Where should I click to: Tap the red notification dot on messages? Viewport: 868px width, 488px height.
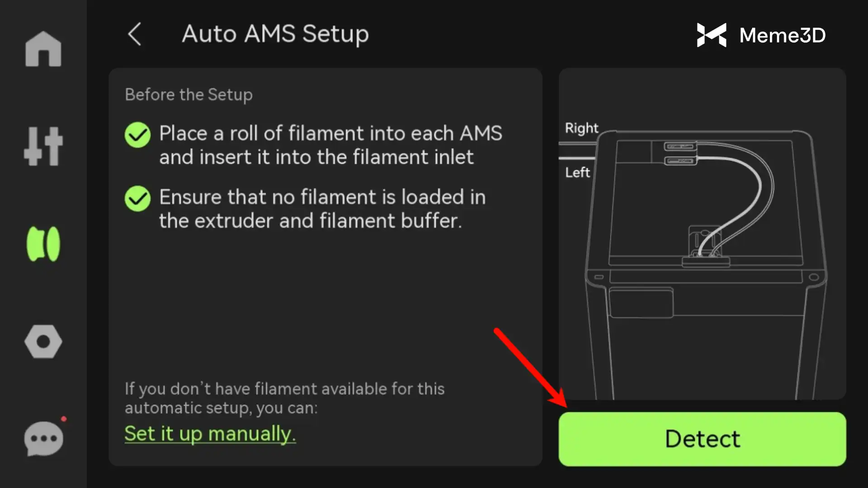click(x=64, y=419)
